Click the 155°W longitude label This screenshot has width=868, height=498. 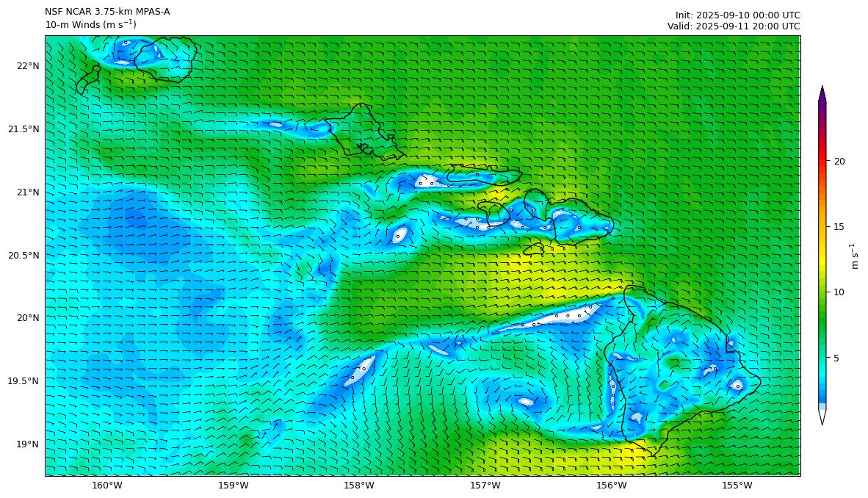(737, 486)
